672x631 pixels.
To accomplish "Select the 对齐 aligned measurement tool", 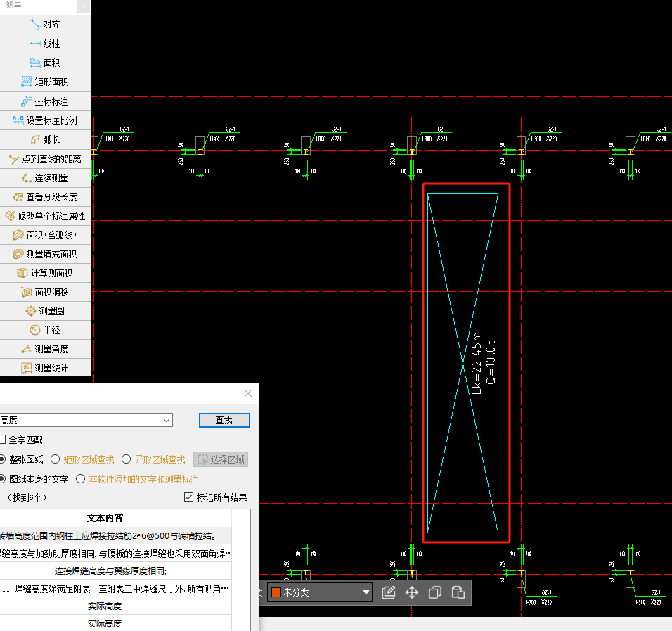I will [45, 25].
